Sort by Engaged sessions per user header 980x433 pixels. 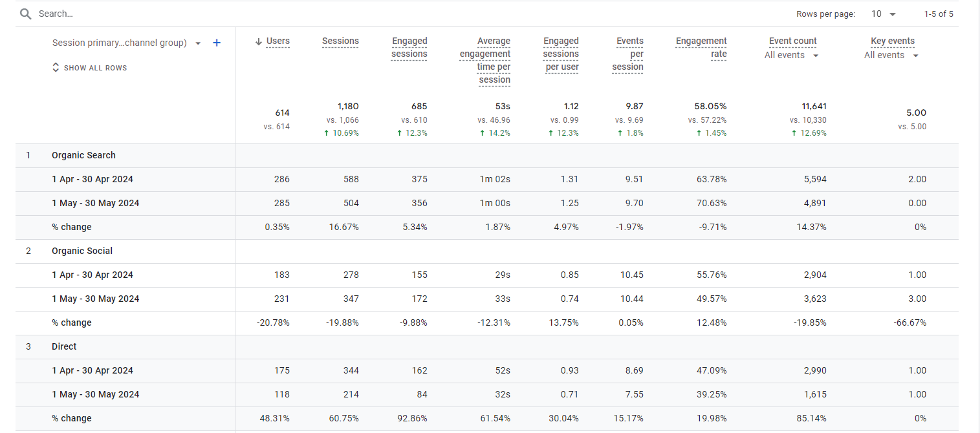[561, 54]
